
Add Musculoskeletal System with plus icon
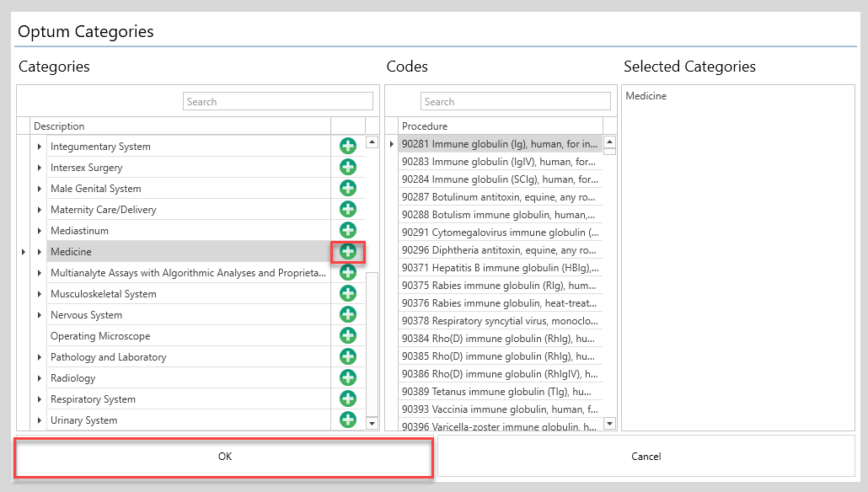(x=348, y=293)
